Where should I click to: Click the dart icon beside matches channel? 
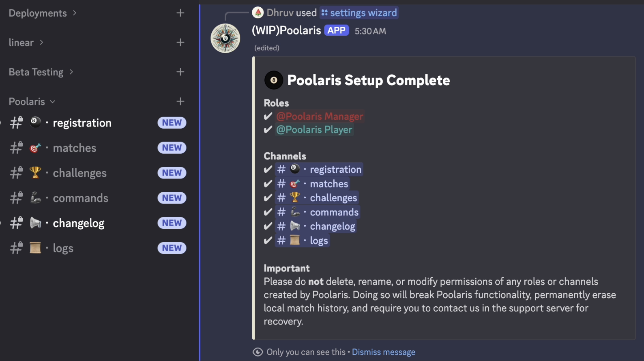click(36, 148)
